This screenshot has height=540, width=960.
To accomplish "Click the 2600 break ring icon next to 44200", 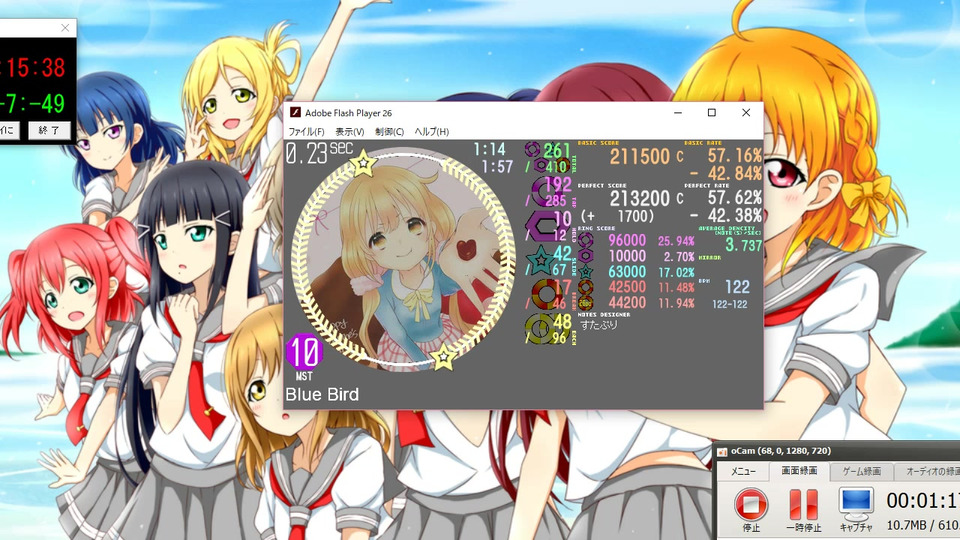I will pyautogui.click(x=586, y=302).
